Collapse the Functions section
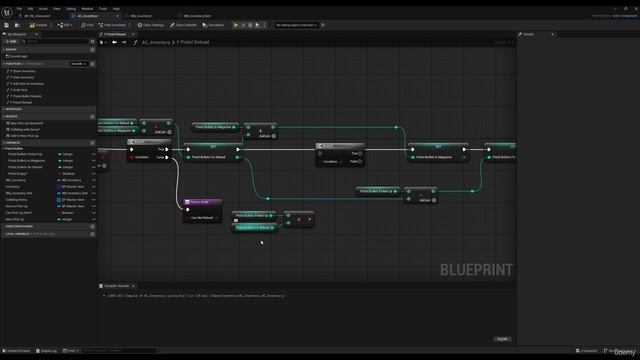The height and width of the screenshot is (360, 640). point(4,64)
